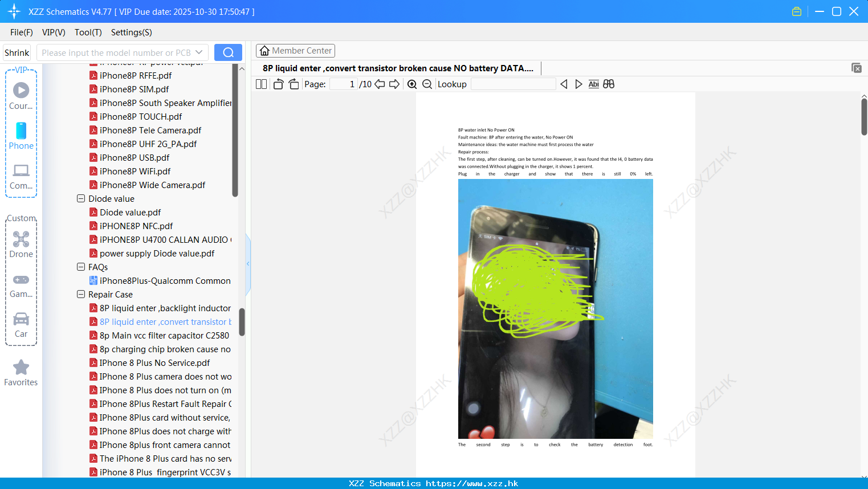Screen dimensions: 868x489
Task: Open power supply Diode value.pdf
Action: [x=157, y=253]
